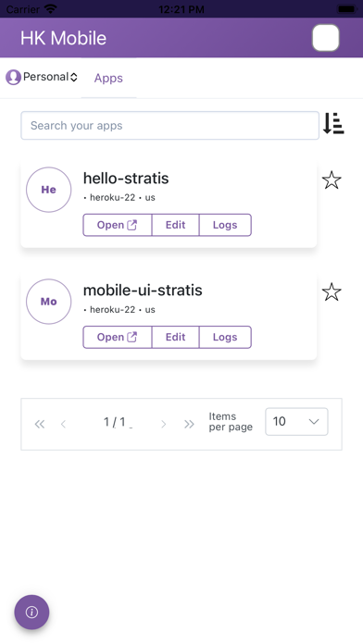Tap the He avatar circle for hello-stratis
The image size is (363, 644).
coord(48,190)
